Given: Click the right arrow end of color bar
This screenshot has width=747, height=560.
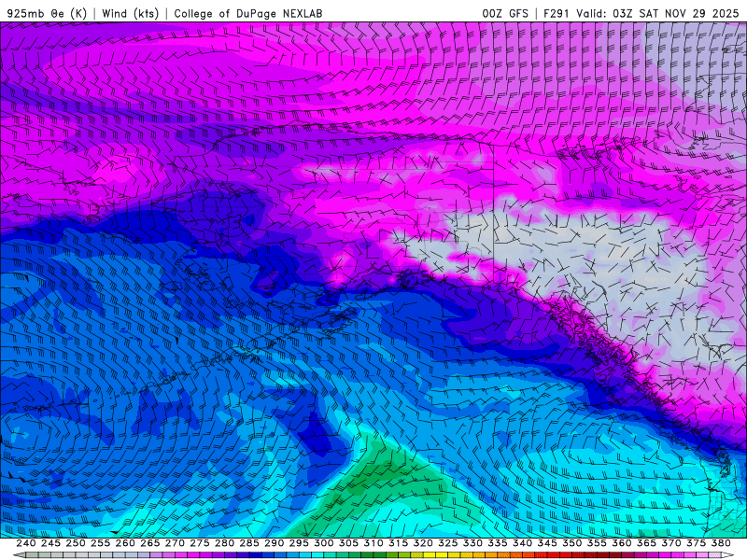Looking at the screenshot, I should (x=727, y=555).
